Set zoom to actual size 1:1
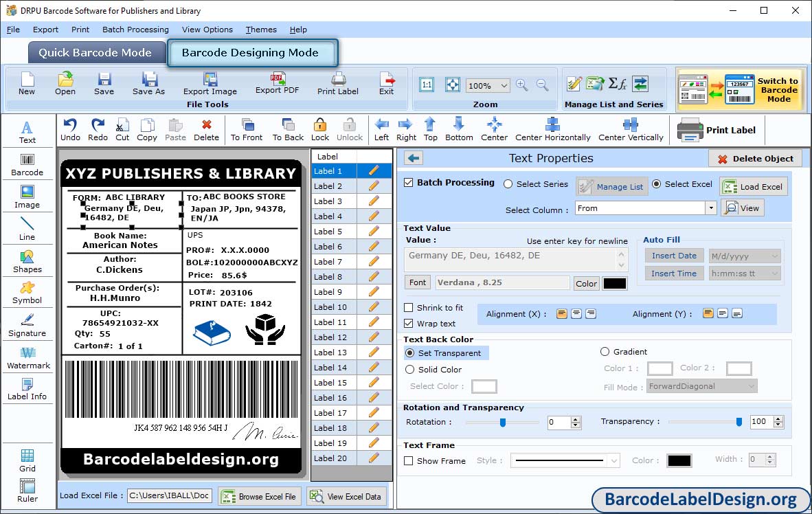The height and width of the screenshot is (514, 812). tap(427, 85)
